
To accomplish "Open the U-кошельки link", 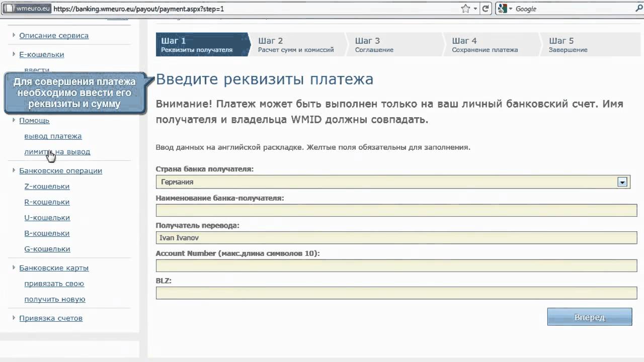I will coord(47,218).
